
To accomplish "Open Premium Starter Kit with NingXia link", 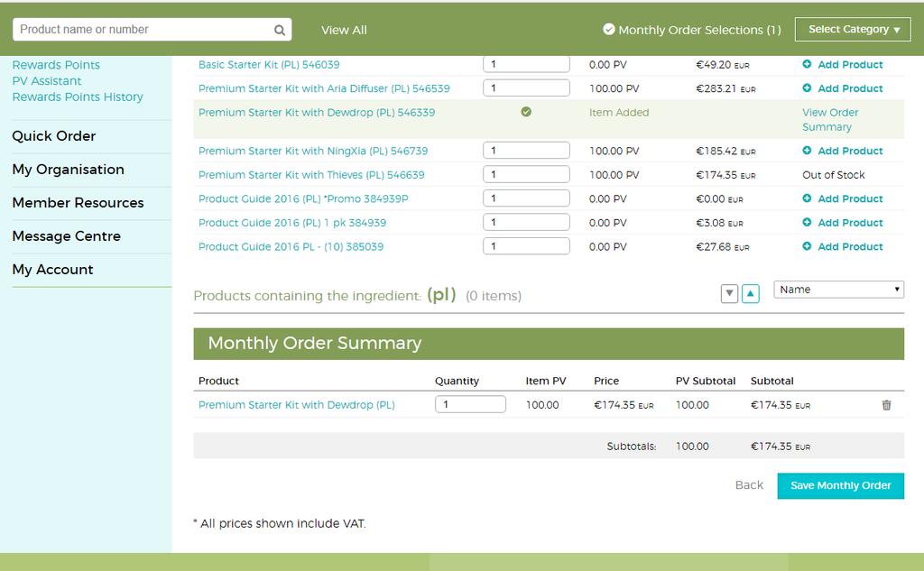I will (x=313, y=151).
